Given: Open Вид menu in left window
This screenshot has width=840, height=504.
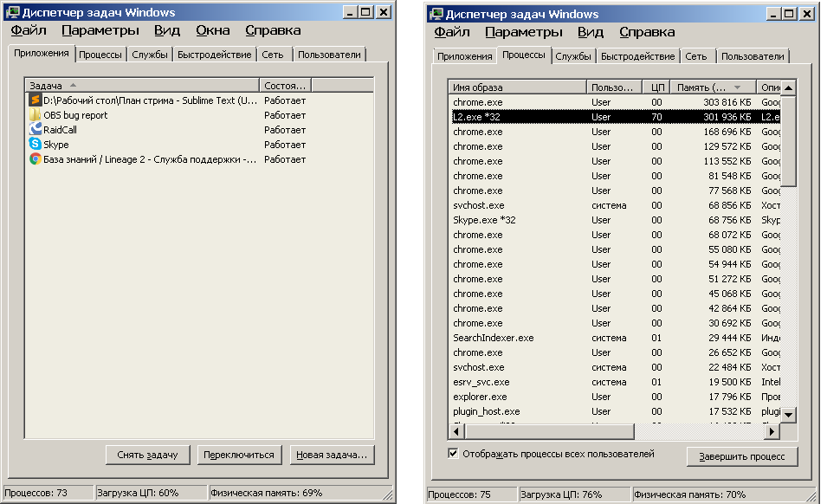Looking at the screenshot, I should [166, 30].
